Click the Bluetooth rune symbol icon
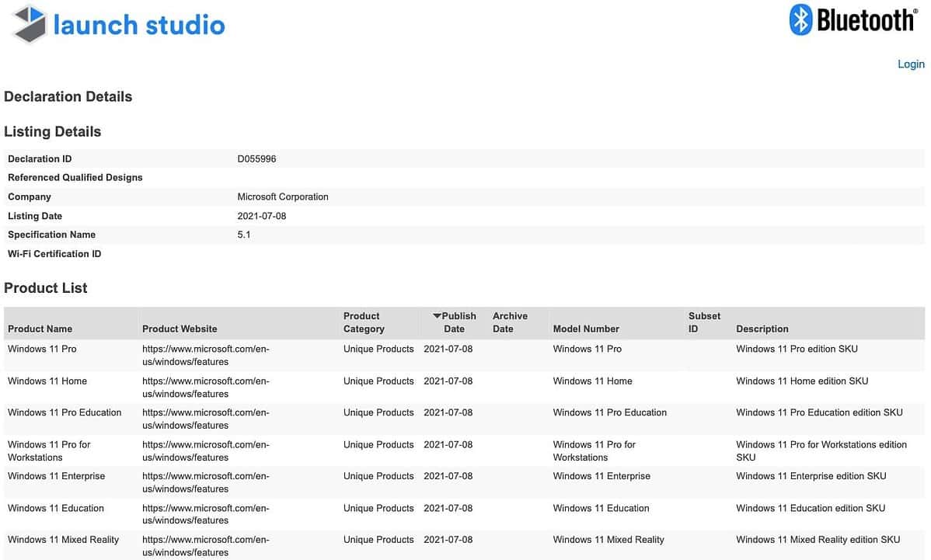Screen dimensions: 931x560 point(800,21)
